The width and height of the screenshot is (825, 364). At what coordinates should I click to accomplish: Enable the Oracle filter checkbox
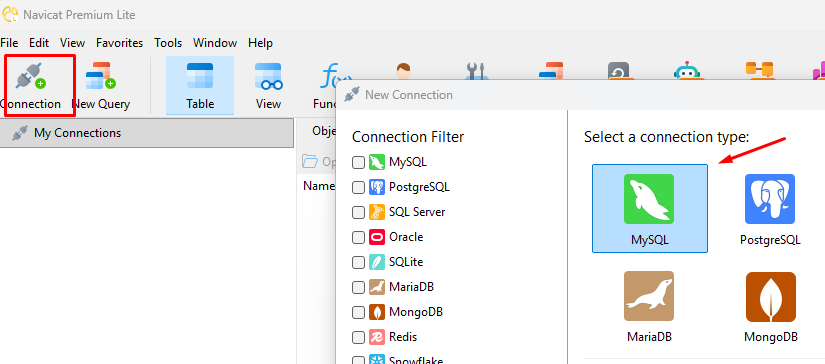(x=358, y=237)
